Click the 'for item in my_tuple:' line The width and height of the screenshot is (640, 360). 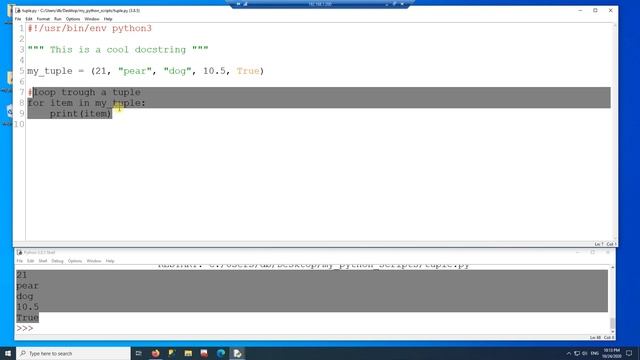click(x=87, y=103)
